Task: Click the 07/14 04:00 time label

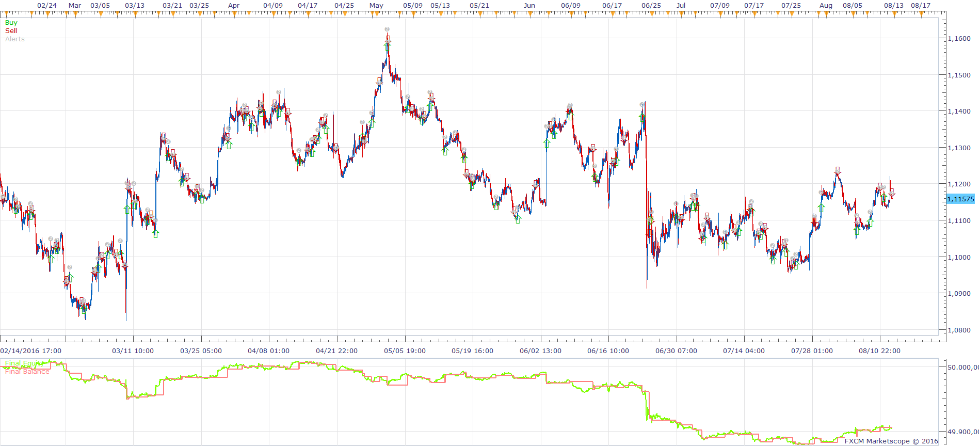Action: (744, 351)
